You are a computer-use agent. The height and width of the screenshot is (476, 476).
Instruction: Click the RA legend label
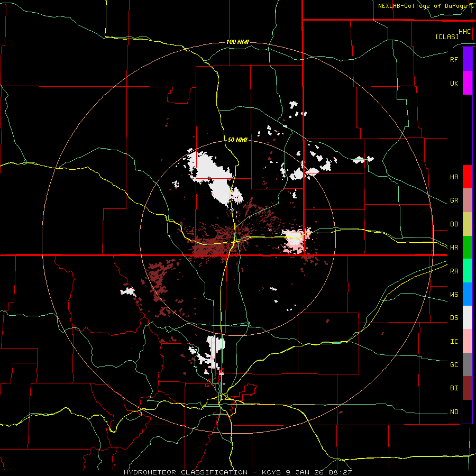[x=454, y=271]
